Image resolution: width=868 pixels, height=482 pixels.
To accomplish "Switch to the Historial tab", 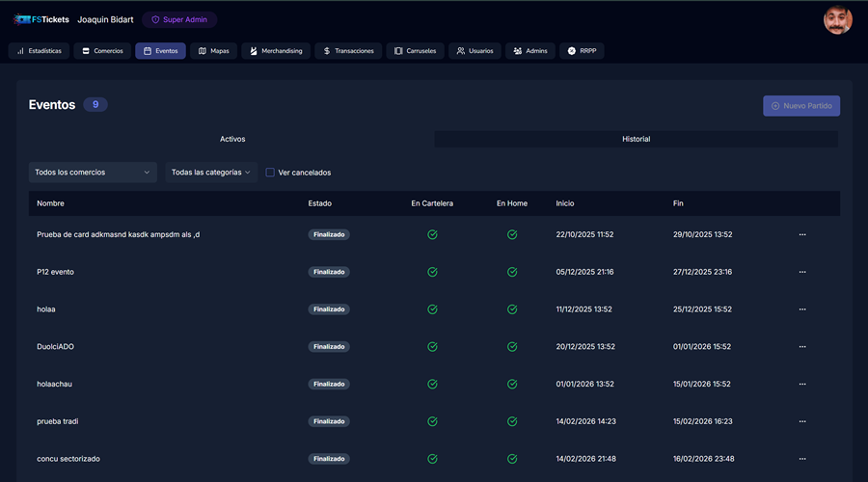I will [x=636, y=140].
